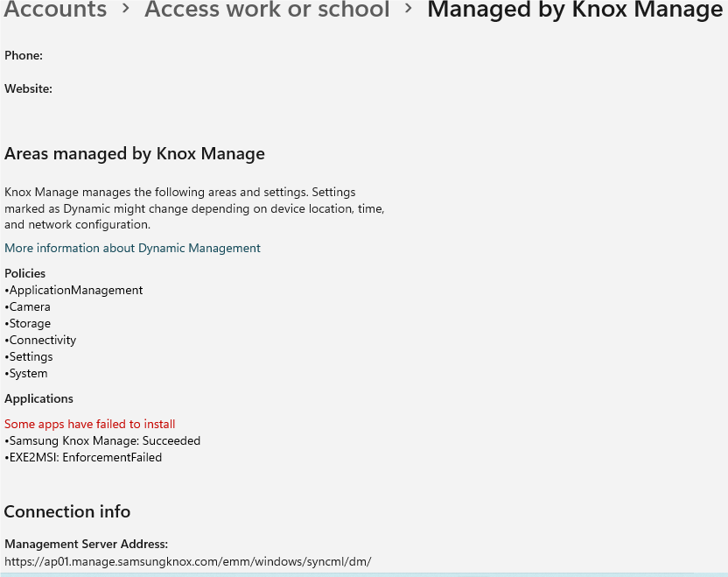
Task: Open More information about Dynamic Management
Action: click(x=132, y=248)
